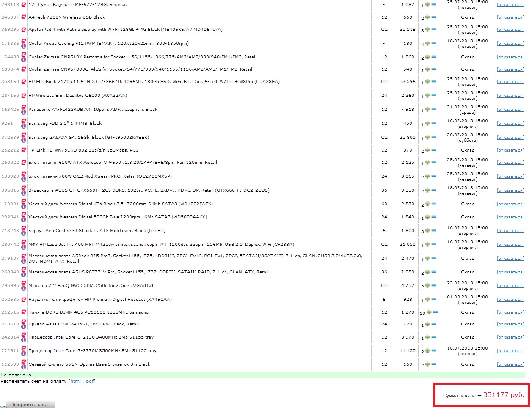Increase quantity of Жесткий диск WD 1Tb Black
This screenshot has width=532, height=408.
(427, 204)
